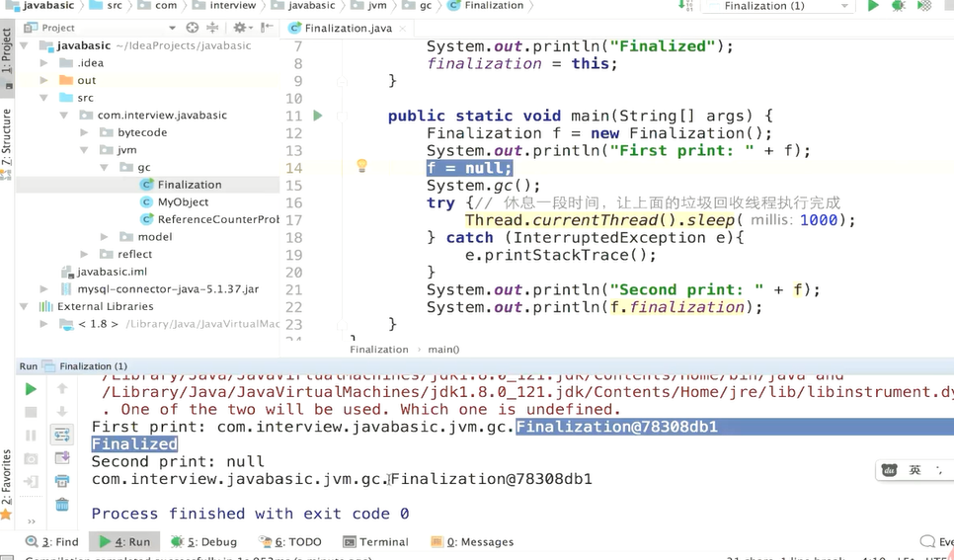The width and height of the screenshot is (954, 560).
Task: Collapse the src folder
Action: (x=43, y=98)
